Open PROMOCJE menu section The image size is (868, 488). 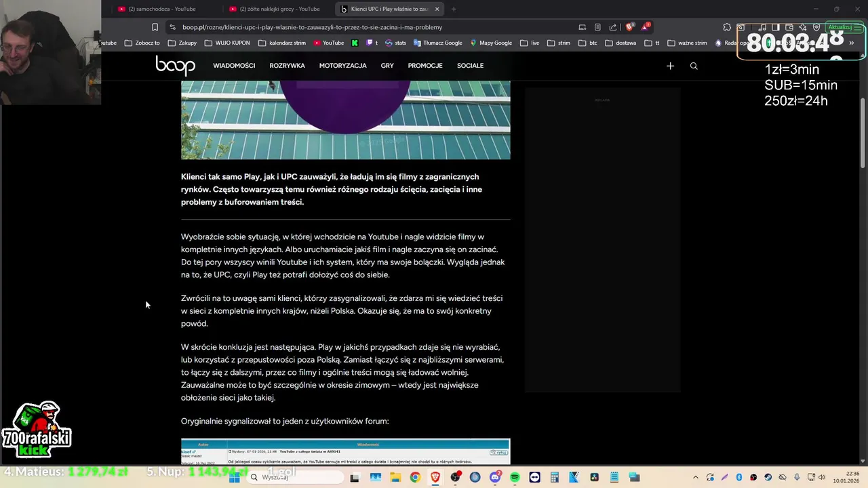[425, 66]
